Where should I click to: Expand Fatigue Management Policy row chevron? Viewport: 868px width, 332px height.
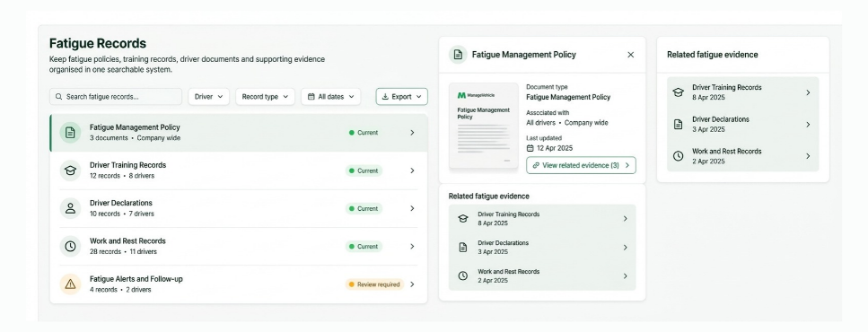[412, 133]
